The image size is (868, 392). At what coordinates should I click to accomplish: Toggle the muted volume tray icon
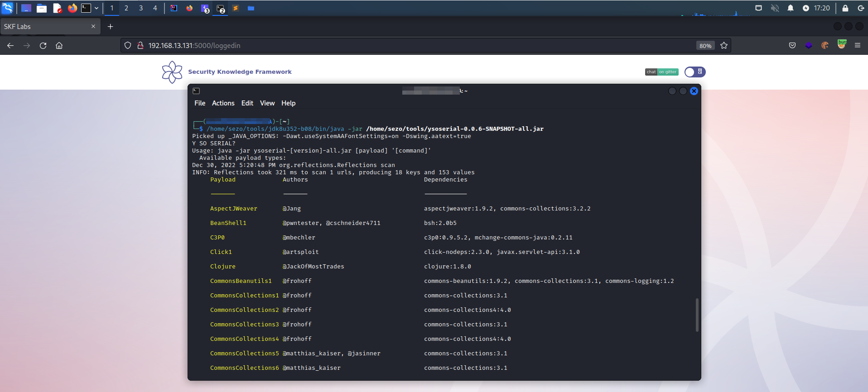click(775, 8)
